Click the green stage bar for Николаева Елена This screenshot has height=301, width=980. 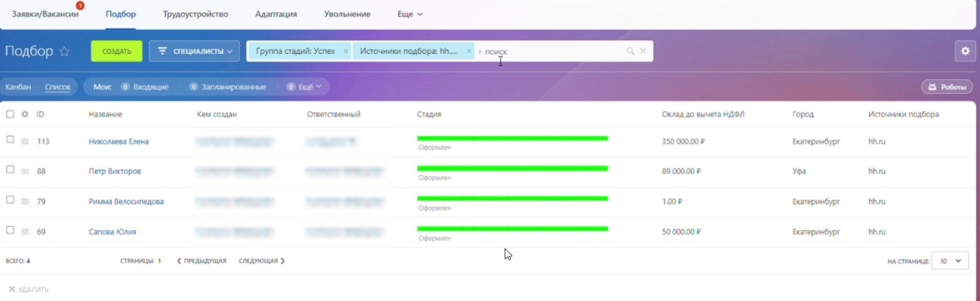(x=512, y=139)
